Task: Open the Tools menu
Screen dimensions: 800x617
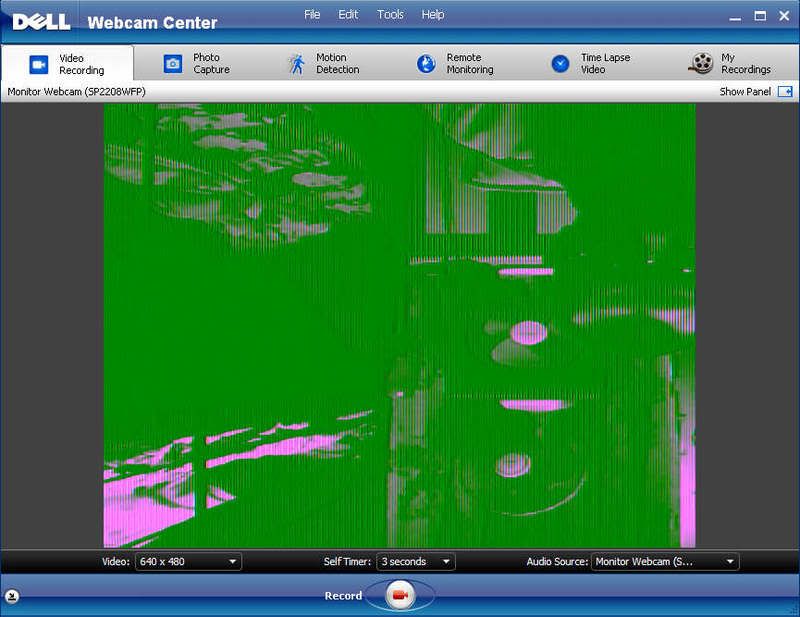Action: click(390, 15)
